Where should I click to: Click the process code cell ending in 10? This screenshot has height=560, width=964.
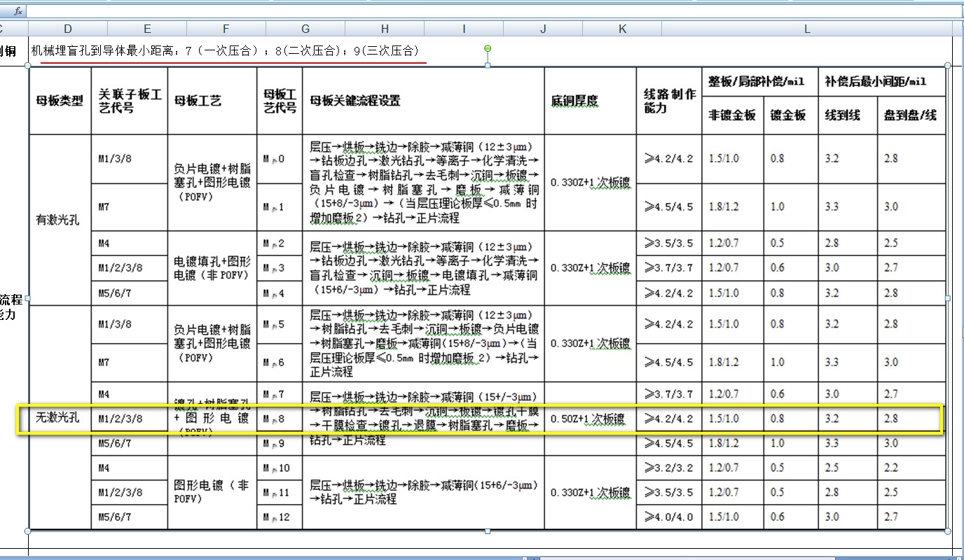(x=279, y=468)
